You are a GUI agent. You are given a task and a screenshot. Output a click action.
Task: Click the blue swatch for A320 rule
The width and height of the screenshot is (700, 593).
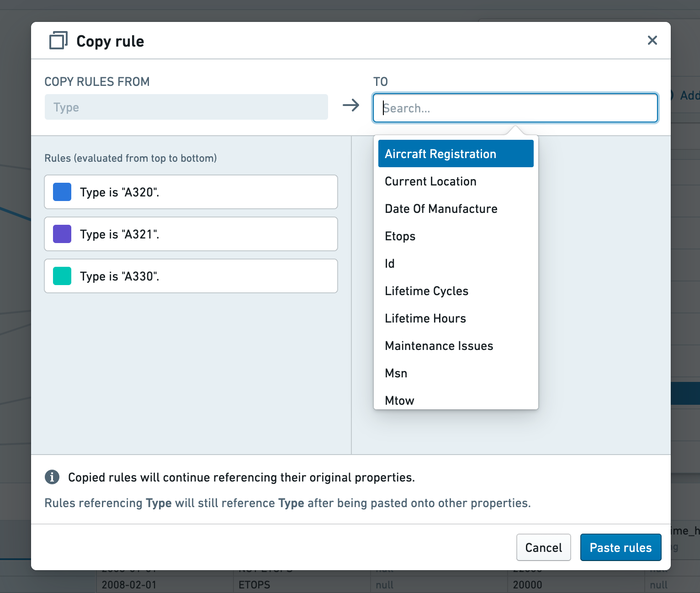click(x=62, y=192)
